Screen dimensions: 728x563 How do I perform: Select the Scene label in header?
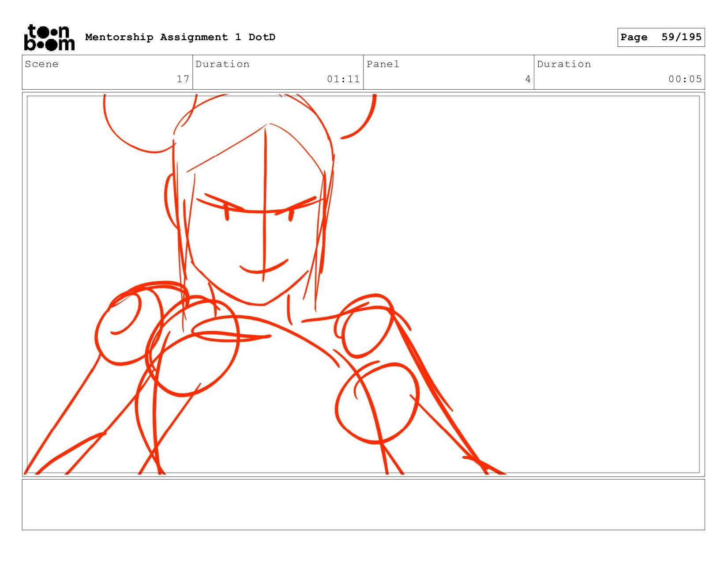coord(41,64)
